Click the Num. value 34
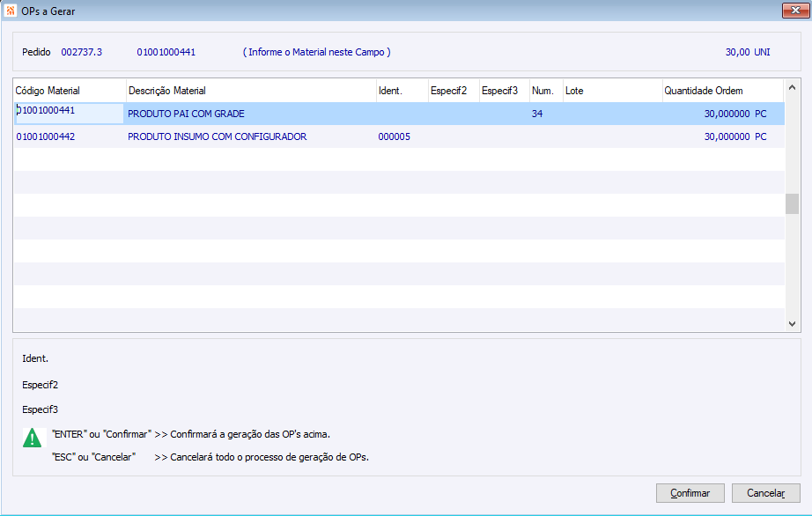812x516 pixels. point(537,114)
